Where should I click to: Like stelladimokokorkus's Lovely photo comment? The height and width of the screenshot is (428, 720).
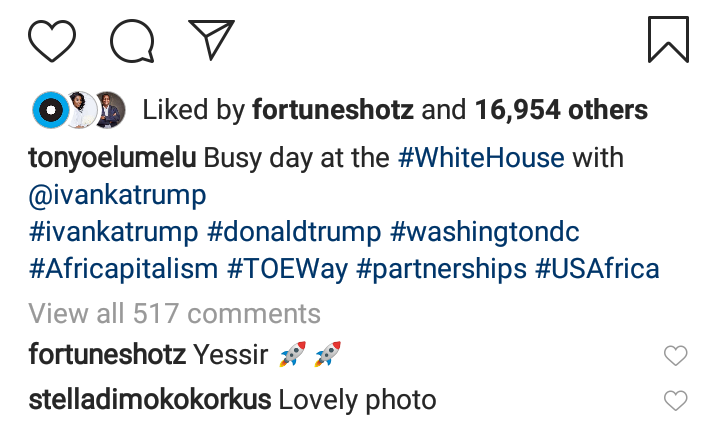(676, 401)
